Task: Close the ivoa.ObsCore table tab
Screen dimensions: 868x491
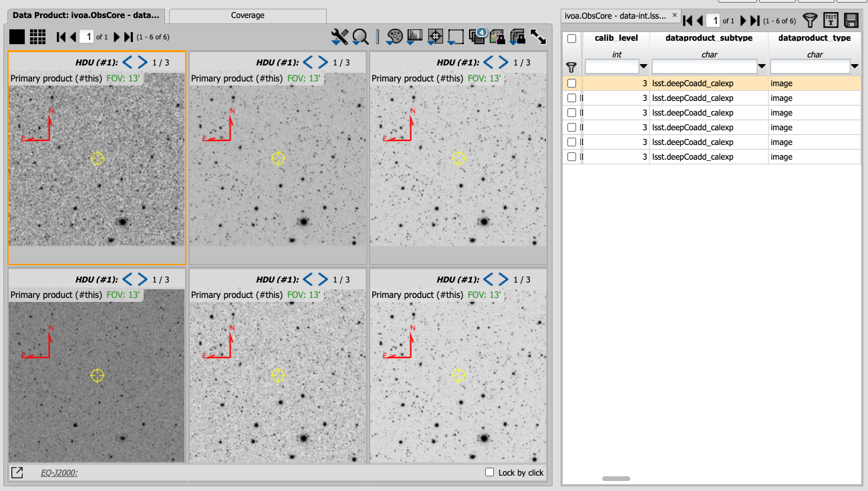Action: pyautogui.click(x=675, y=15)
